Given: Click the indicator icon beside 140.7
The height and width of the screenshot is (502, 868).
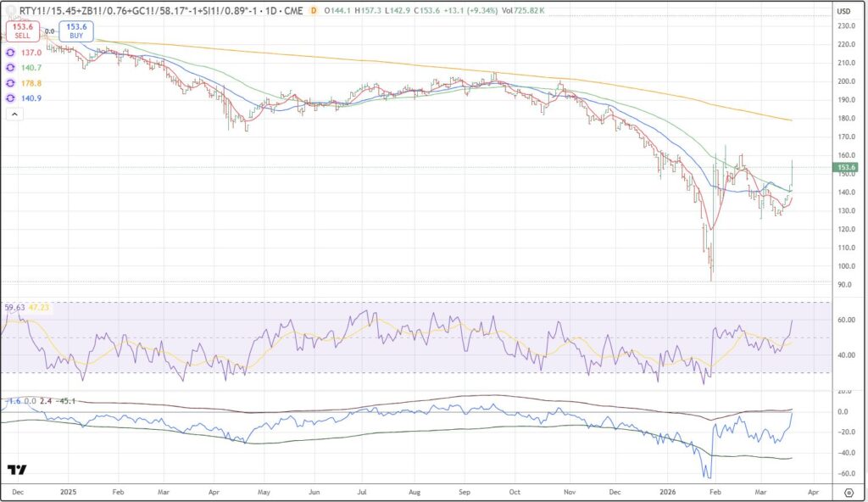Looking at the screenshot, I should pos(11,67).
